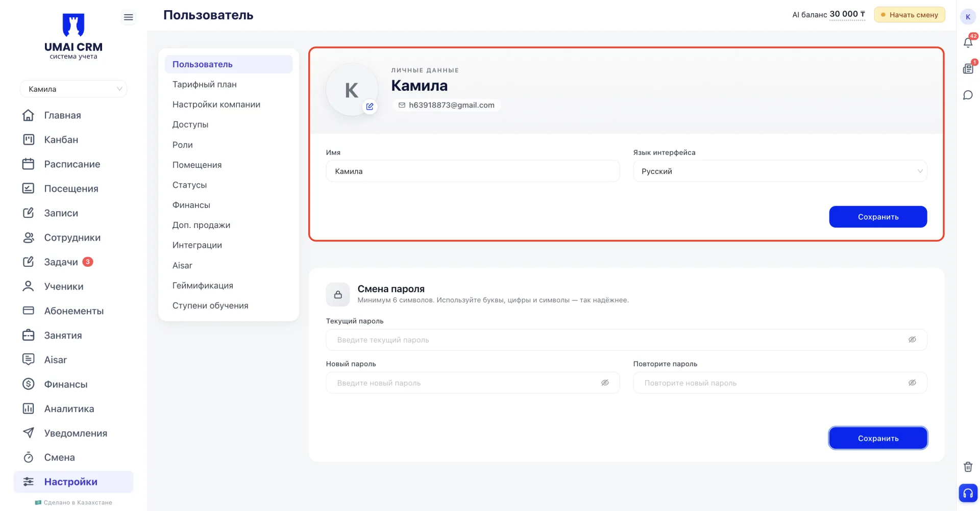Screen dimensions: 980x511
Task: Save personal data with Сохранить button
Action: click(x=878, y=217)
